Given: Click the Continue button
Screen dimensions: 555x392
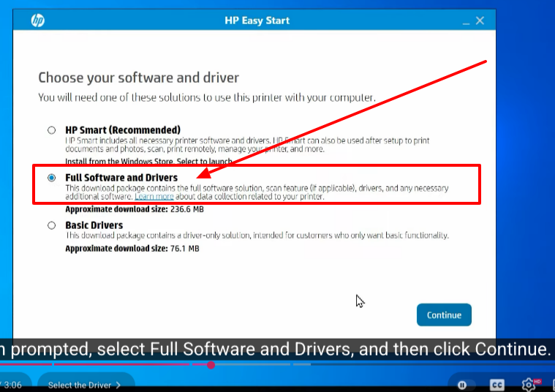Looking at the screenshot, I should coord(444,314).
